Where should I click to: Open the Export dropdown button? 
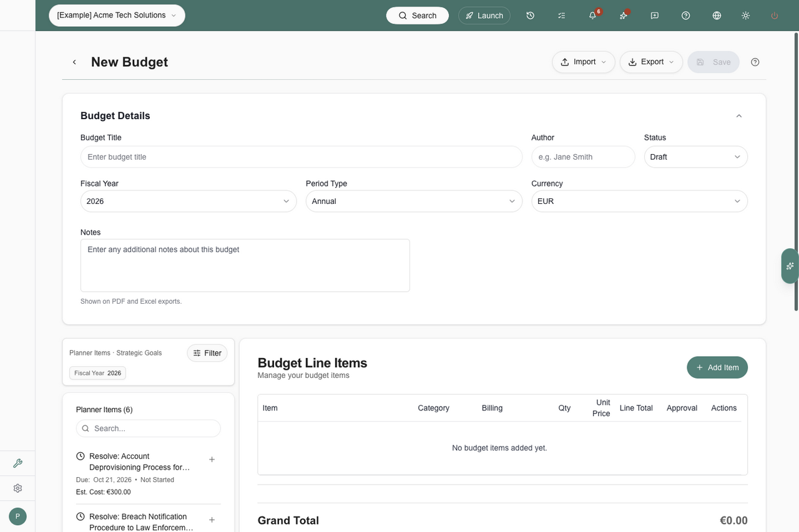(x=651, y=62)
